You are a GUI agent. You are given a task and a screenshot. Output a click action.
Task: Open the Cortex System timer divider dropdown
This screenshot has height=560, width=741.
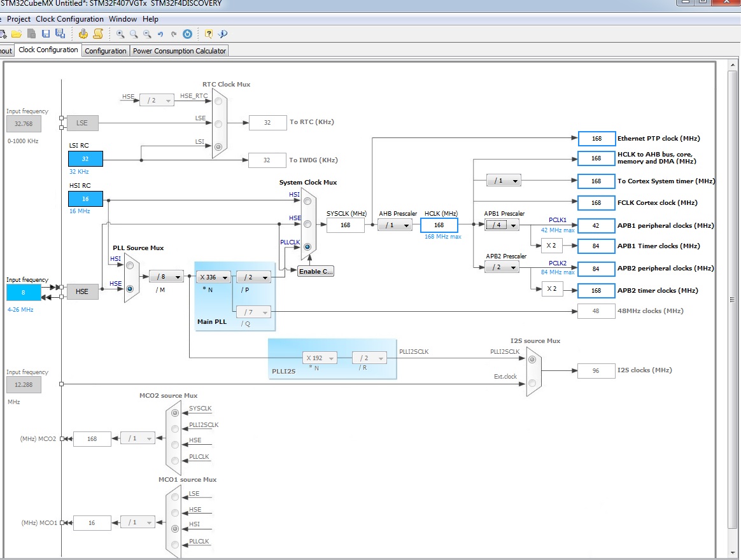coord(504,181)
